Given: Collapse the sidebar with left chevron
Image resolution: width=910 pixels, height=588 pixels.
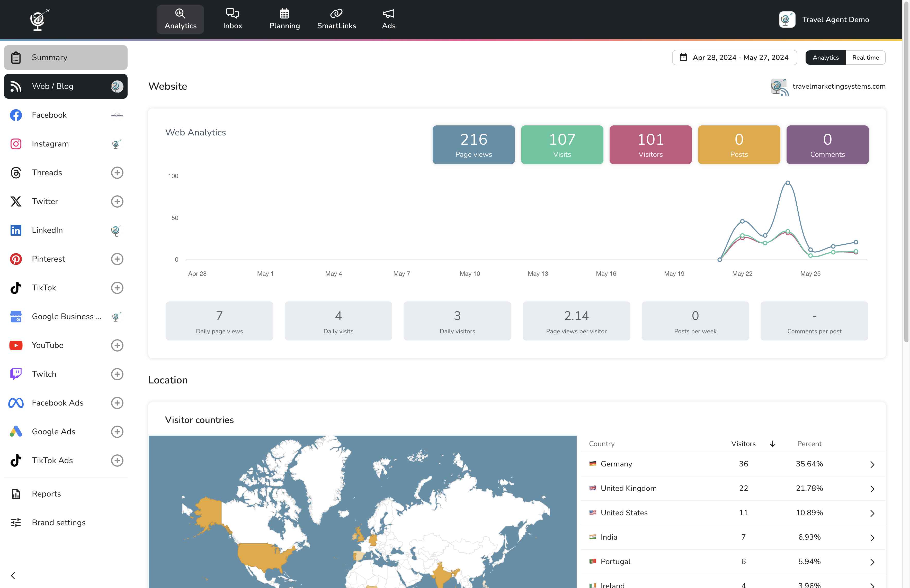Looking at the screenshot, I should (13, 575).
